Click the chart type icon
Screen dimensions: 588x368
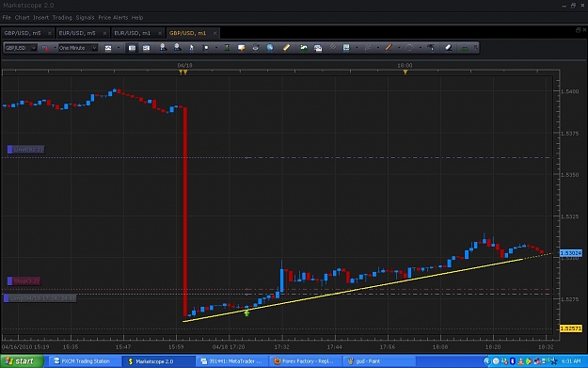tap(108, 48)
